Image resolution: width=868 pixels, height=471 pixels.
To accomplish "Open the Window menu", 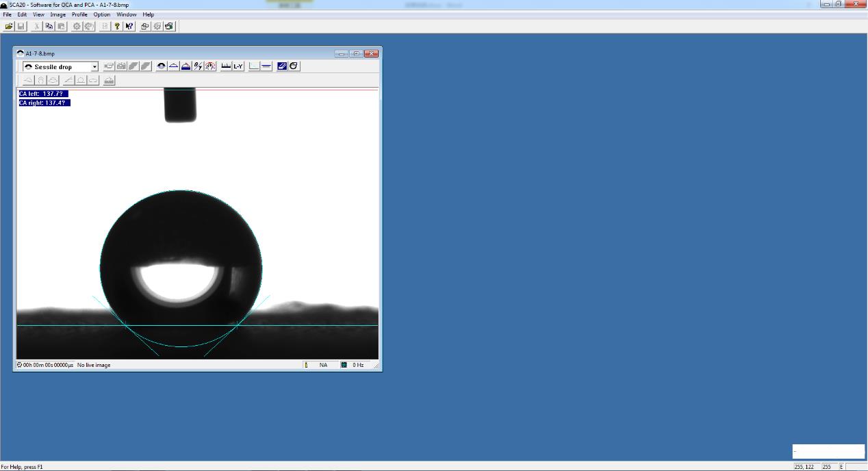I will [127, 14].
